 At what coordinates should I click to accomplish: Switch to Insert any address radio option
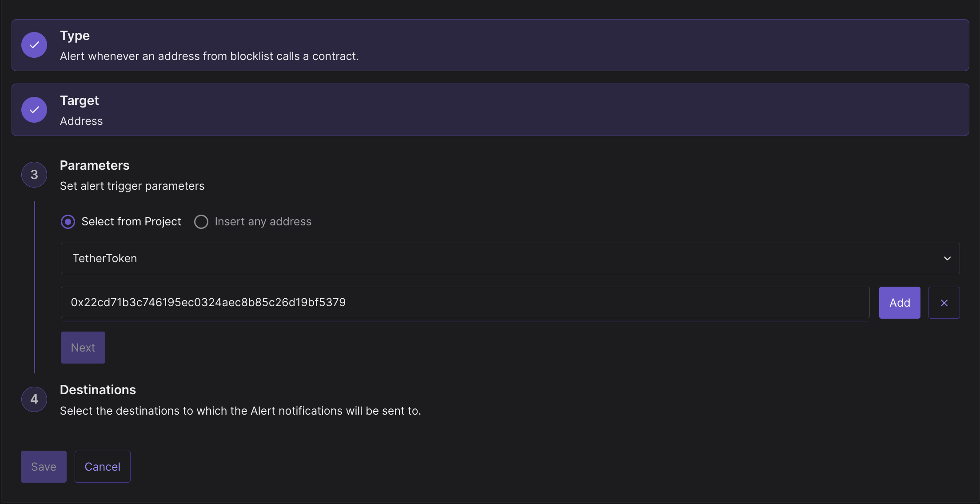[x=201, y=222]
